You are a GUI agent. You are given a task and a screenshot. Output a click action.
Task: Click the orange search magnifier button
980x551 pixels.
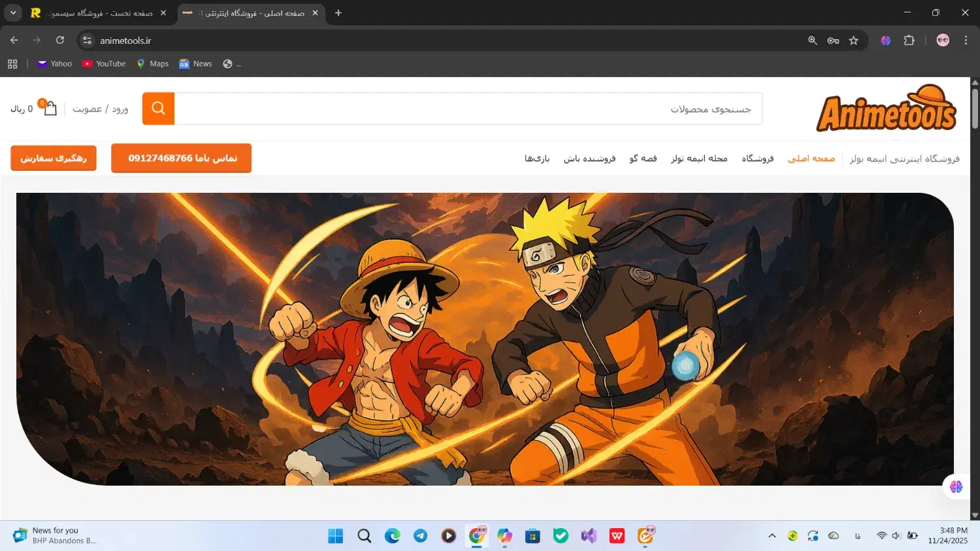[x=158, y=109]
